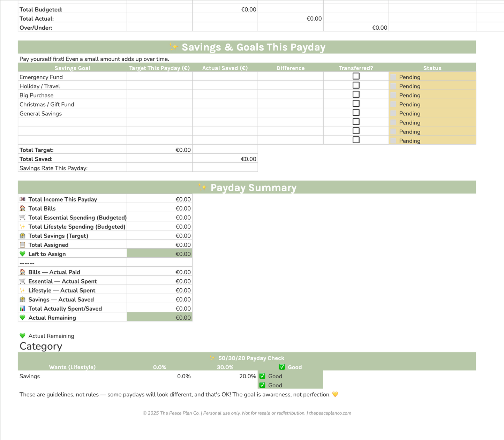The image size is (504, 440).
Task: Select the Actual Saved (€) column header
Action: 225,68
